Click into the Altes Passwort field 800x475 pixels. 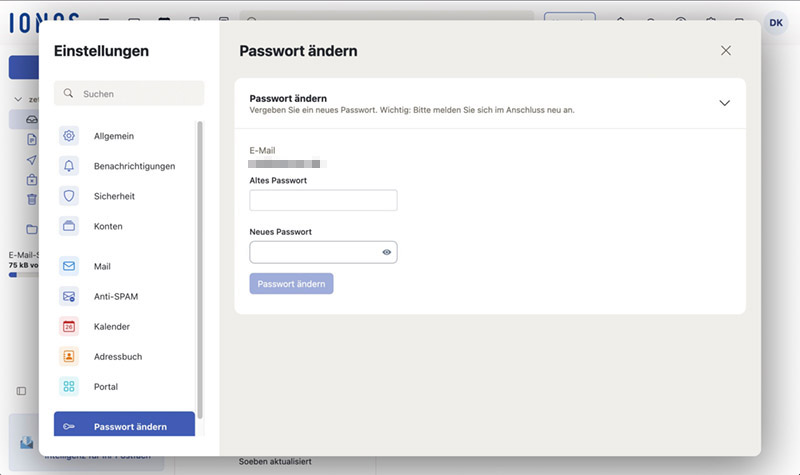(323, 200)
